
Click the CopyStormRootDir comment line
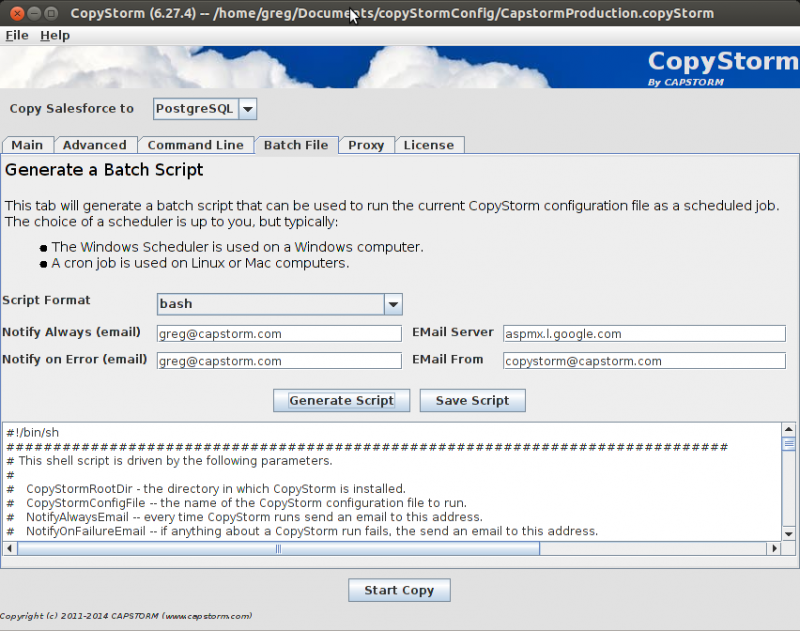(x=206, y=489)
